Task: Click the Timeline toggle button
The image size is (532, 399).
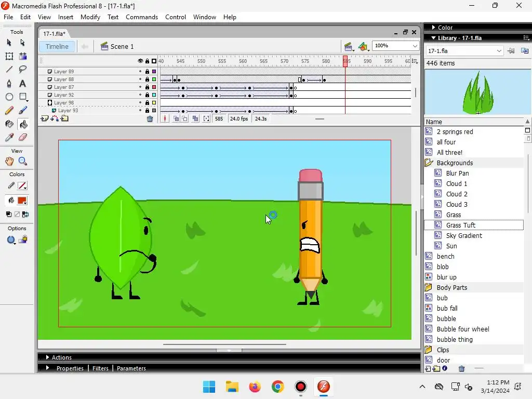Action: pyautogui.click(x=57, y=46)
